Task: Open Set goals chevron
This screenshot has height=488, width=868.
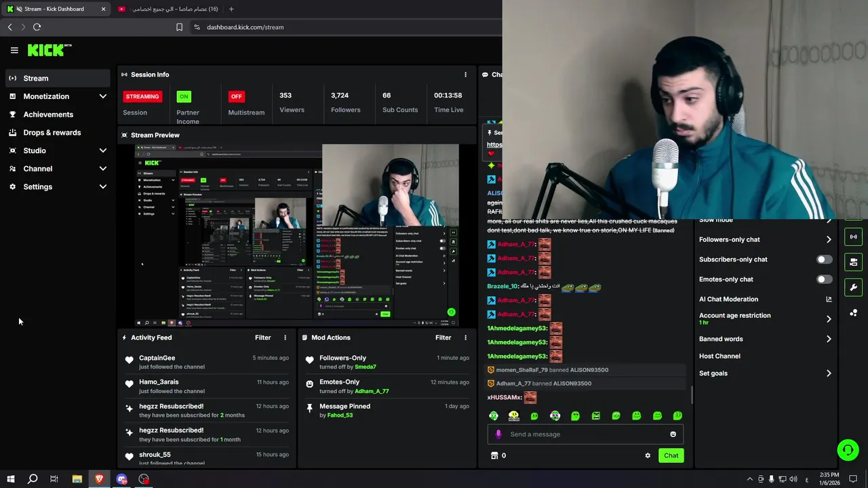Action: [x=829, y=373]
